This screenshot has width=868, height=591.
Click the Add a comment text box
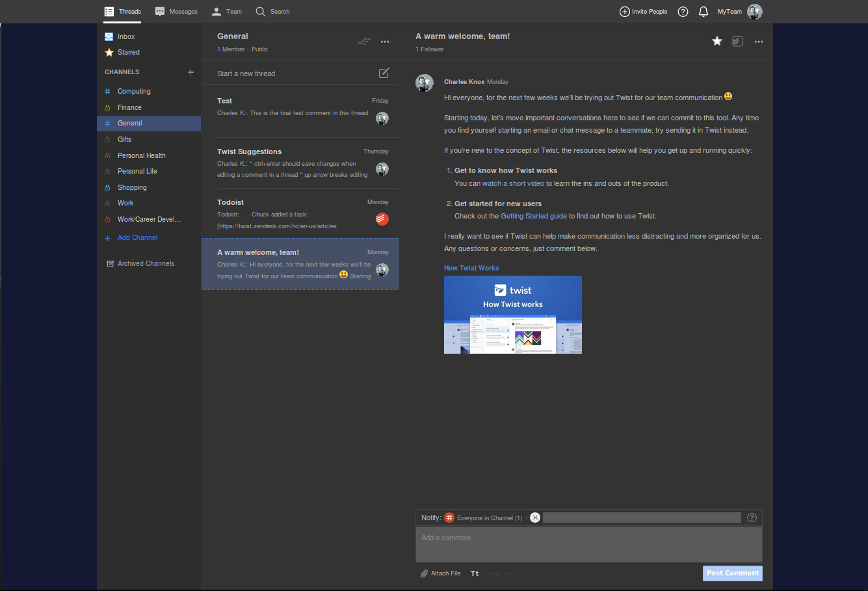(x=589, y=544)
